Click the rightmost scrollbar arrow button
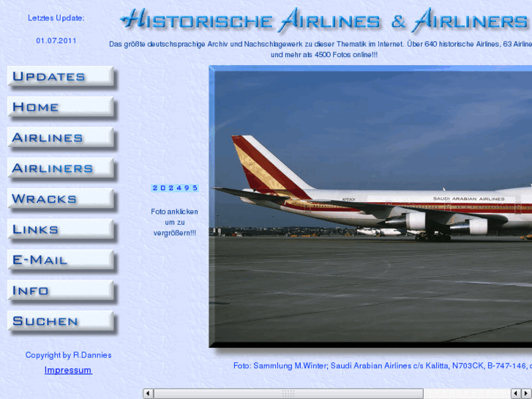The width and height of the screenshot is (532, 399). [527, 394]
